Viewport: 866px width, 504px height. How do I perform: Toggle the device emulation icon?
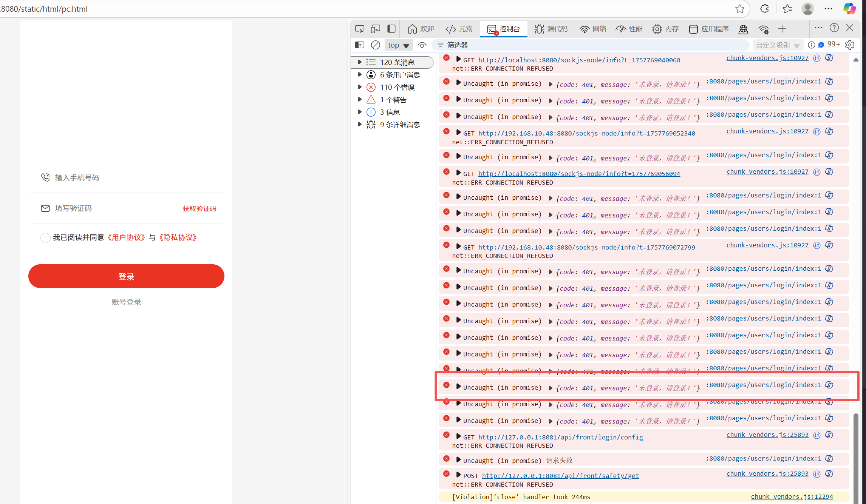pos(375,29)
